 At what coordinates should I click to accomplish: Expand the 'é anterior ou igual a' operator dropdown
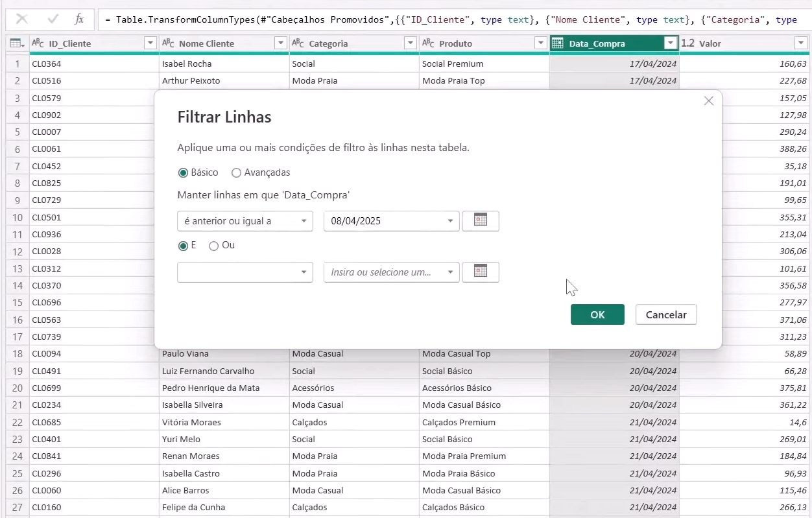coord(245,221)
